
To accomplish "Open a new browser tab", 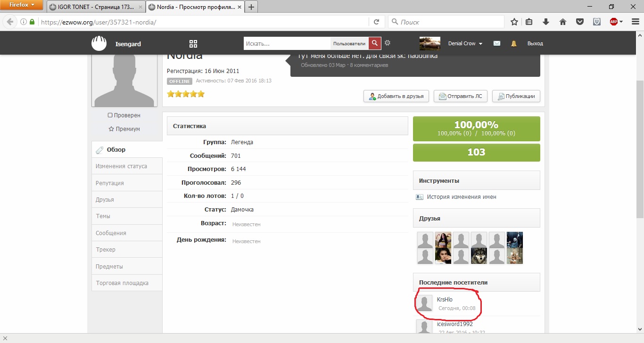I will tap(251, 7).
